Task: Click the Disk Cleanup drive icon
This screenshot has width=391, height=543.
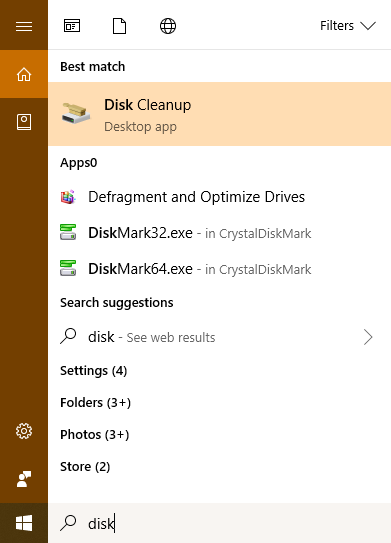Action: point(76,113)
